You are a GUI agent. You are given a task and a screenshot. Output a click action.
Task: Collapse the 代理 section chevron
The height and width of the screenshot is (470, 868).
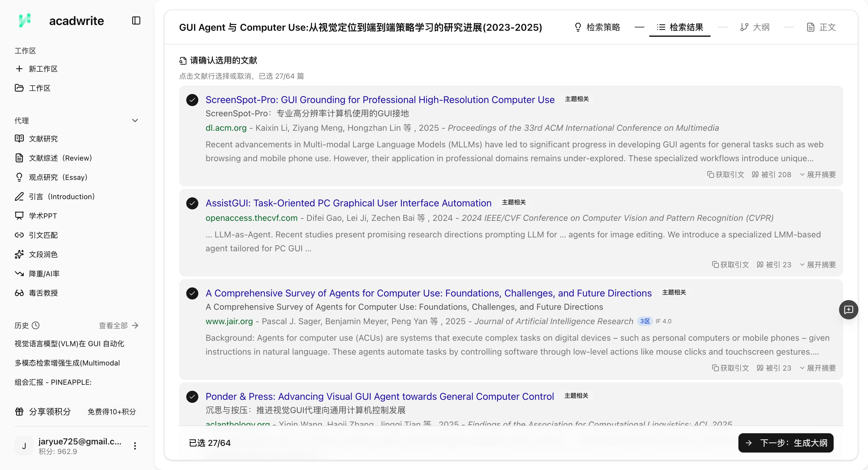pyautogui.click(x=135, y=121)
